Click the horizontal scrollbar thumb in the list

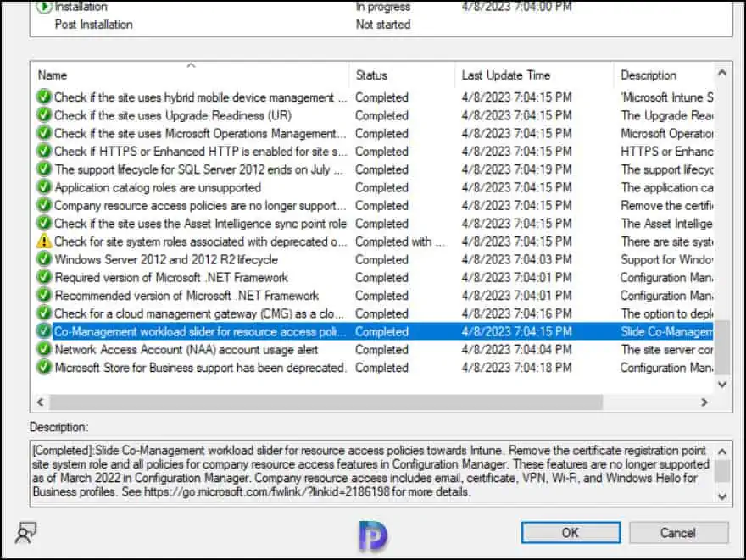326,402
